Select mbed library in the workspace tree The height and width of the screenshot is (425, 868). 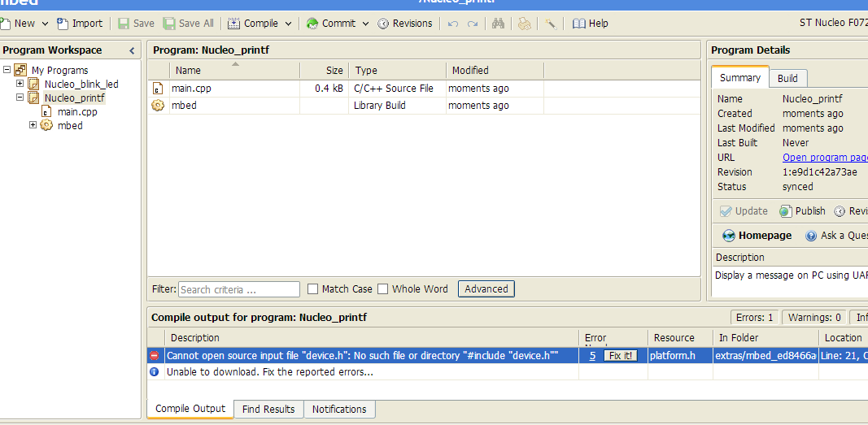(x=70, y=125)
